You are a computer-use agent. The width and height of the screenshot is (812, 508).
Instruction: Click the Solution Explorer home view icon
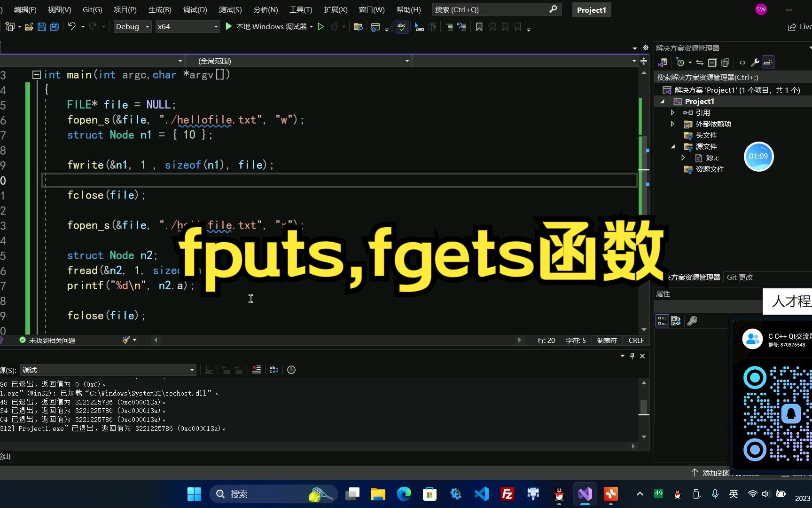pos(663,62)
